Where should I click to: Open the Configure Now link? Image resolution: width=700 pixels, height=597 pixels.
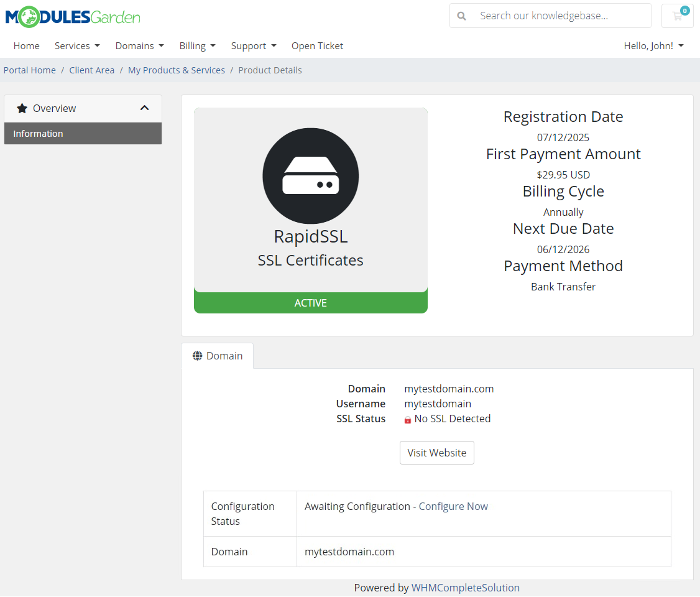click(x=453, y=506)
